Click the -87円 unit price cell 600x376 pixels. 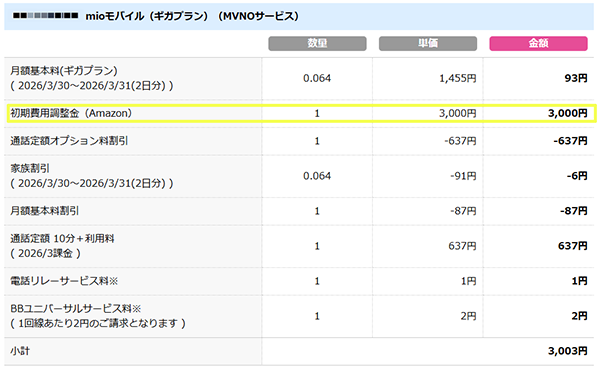[463, 211]
